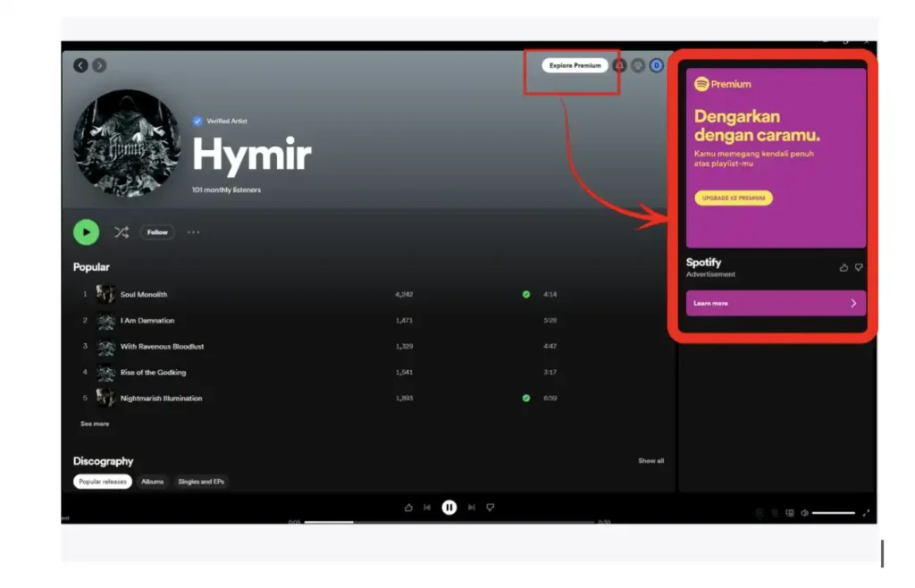Image resolution: width=915 pixels, height=588 pixels.
Task: Pause playback with the pause button
Action: pos(449,508)
